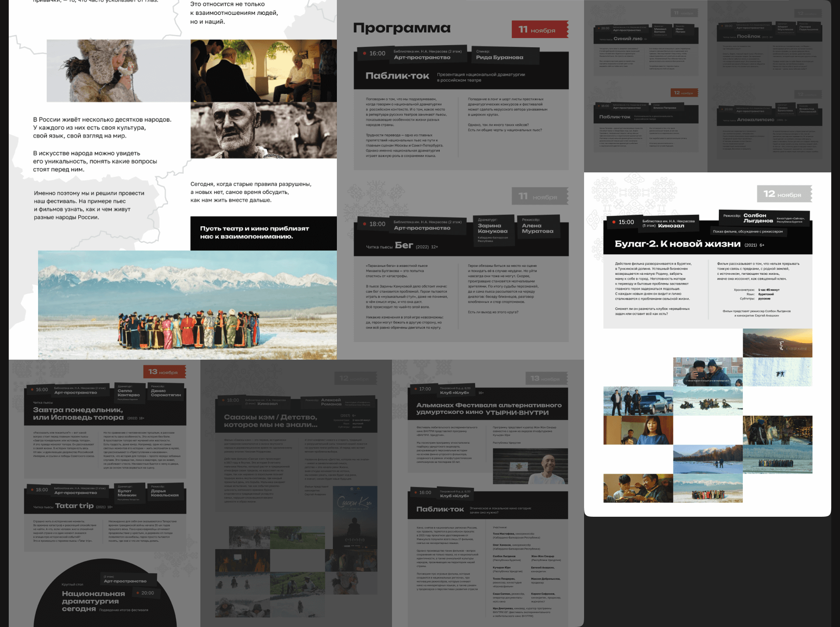This screenshot has width=840, height=627.
Task: Open the 'Бег' play reading title
Action: click(x=404, y=245)
